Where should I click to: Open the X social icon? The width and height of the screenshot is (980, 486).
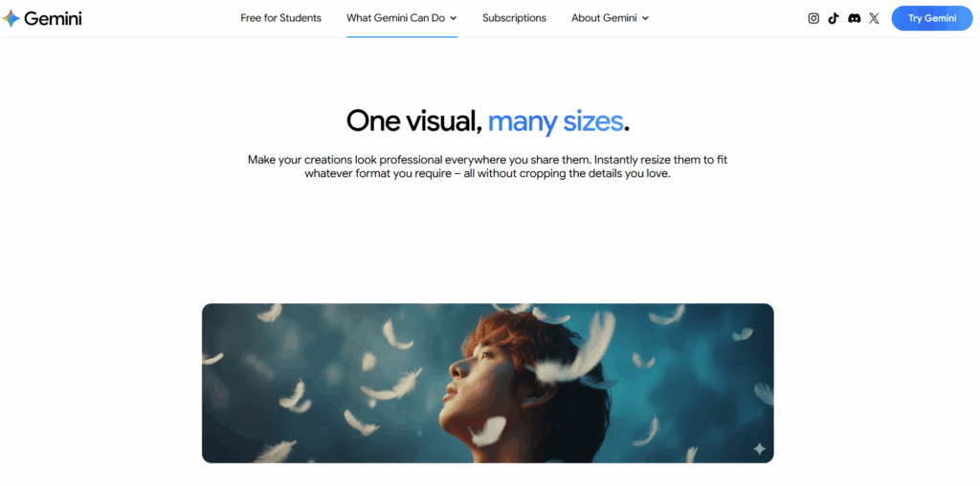[x=874, y=18]
